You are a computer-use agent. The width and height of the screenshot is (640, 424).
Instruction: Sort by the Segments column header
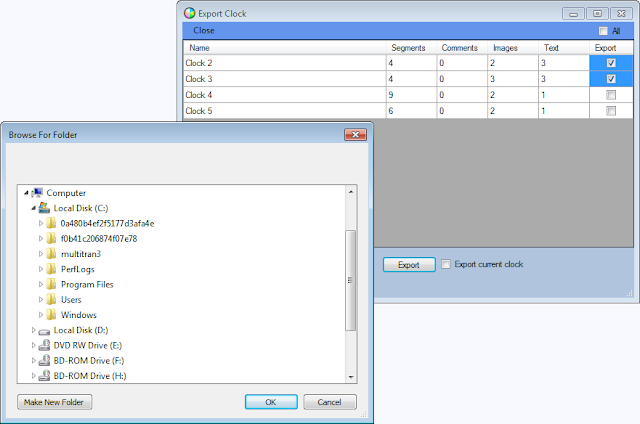[x=411, y=48]
